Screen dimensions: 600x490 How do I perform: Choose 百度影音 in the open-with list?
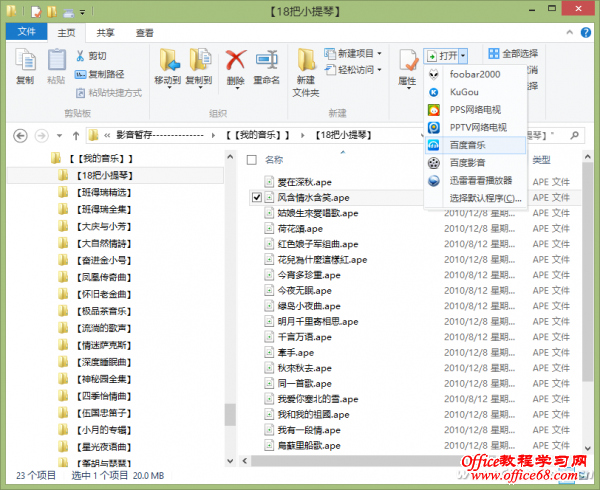[x=475, y=163]
